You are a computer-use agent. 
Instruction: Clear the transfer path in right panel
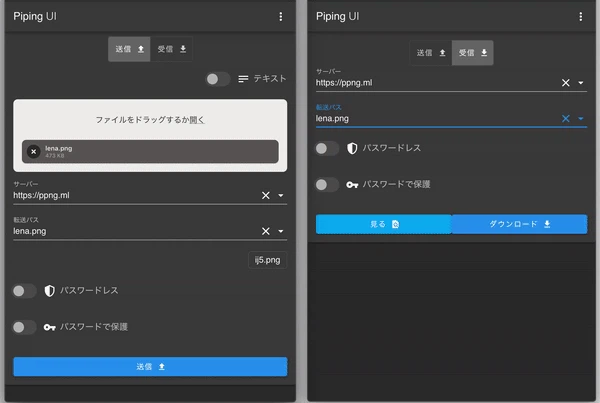click(x=566, y=119)
